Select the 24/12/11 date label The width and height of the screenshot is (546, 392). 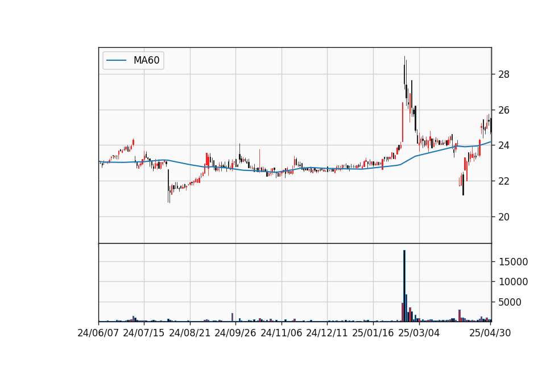pyautogui.click(x=327, y=333)
